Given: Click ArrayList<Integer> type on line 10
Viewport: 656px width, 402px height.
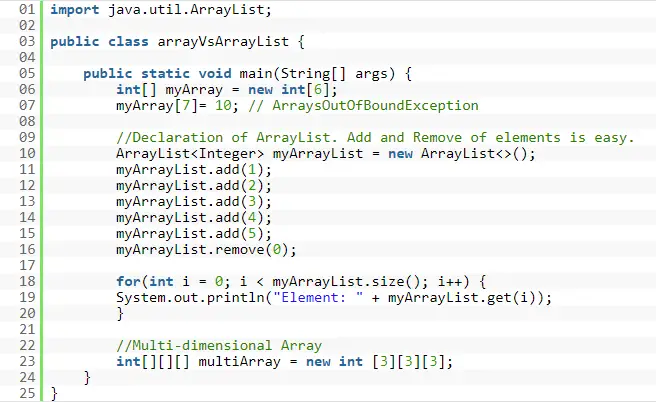Looking at the screenshot, I should (x=190, y=154).
